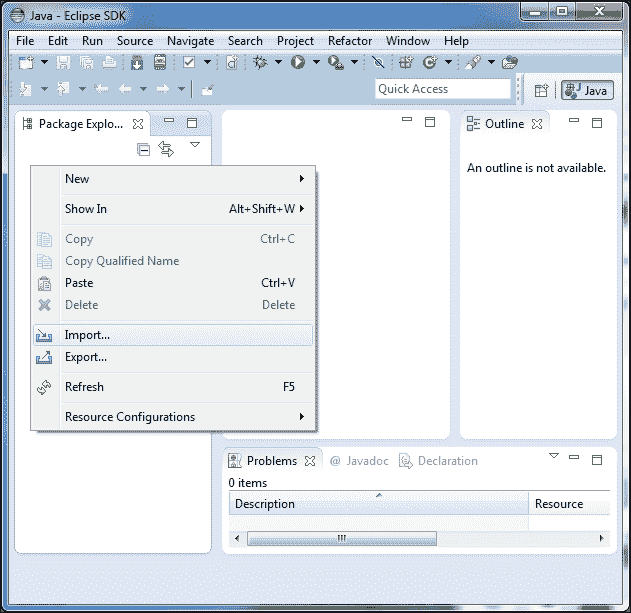Click the Resource column header
This screenshot has width=631, height=613.
point(569,504)
